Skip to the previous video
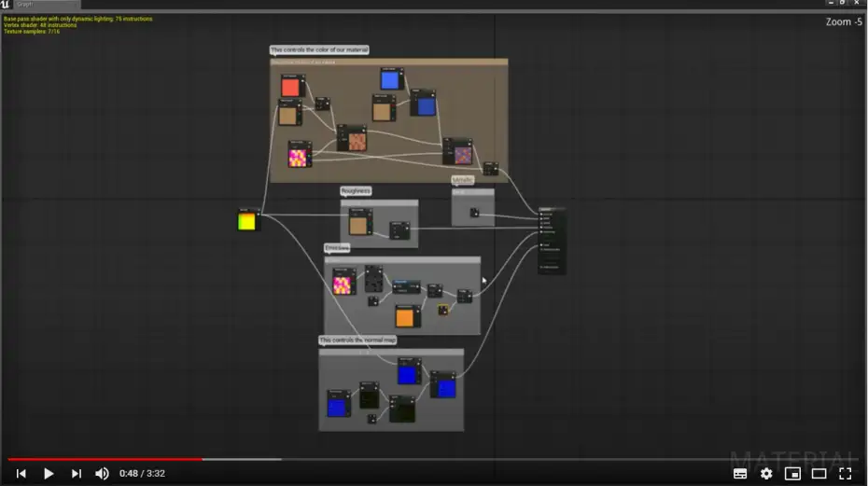The width and height of the screenshot is (868, 486). click(21, 474)
